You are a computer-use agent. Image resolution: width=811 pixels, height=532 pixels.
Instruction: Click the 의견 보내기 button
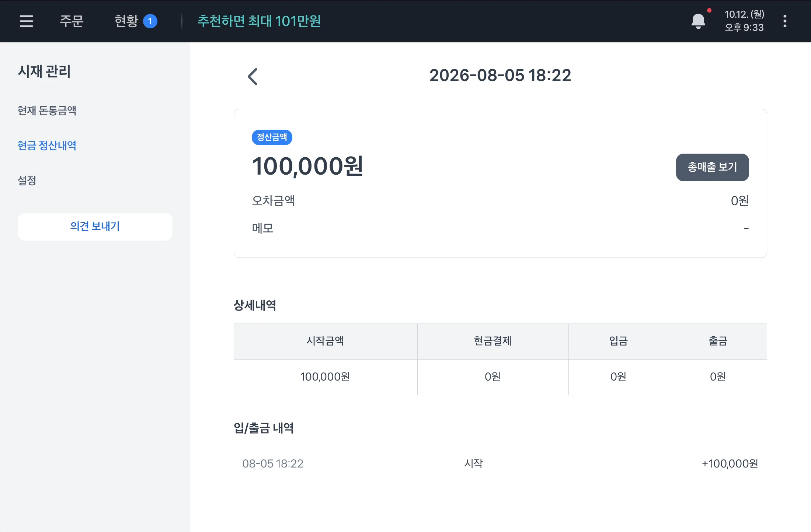[95, 227]
